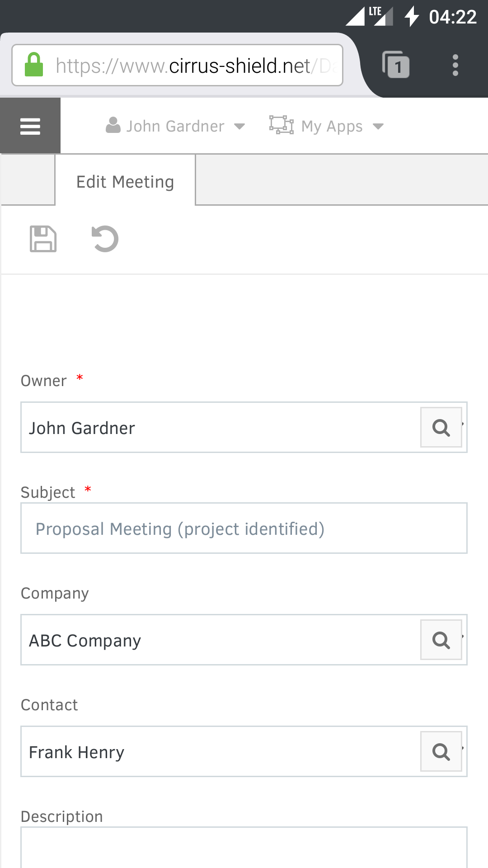Open browser tab switcher icon
This screenshot has height=868, width=488.
point(396,65)
